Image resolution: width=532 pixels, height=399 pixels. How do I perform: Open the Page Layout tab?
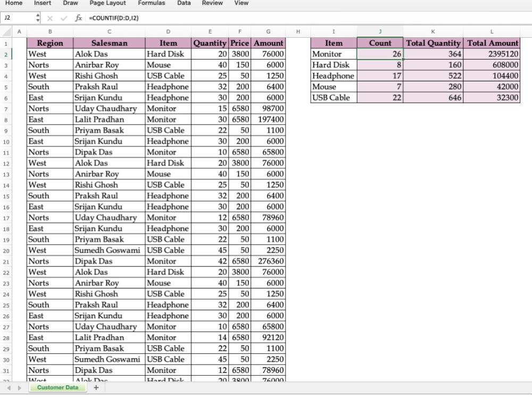(107, 3)
